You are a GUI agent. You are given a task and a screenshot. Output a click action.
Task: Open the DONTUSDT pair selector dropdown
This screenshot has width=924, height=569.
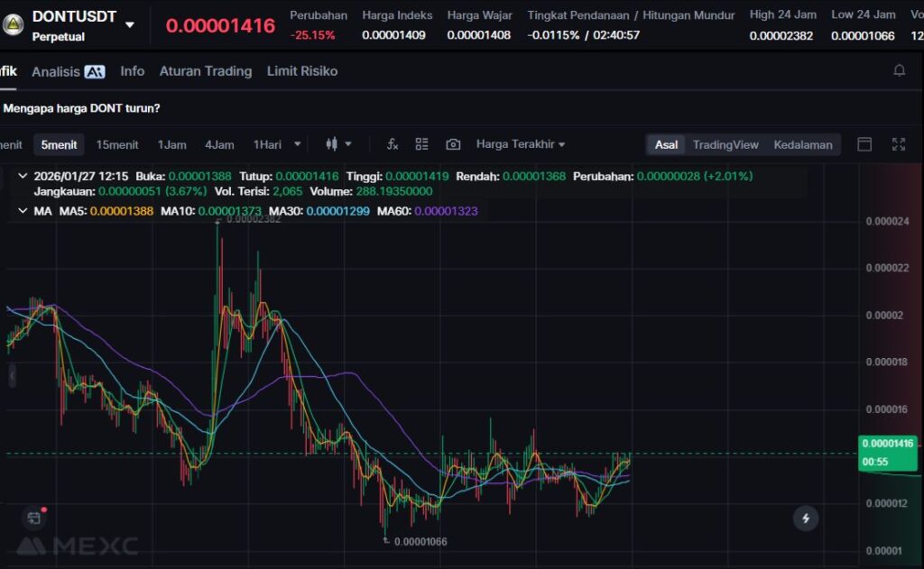pyautogui.click(x=130, y=25)
